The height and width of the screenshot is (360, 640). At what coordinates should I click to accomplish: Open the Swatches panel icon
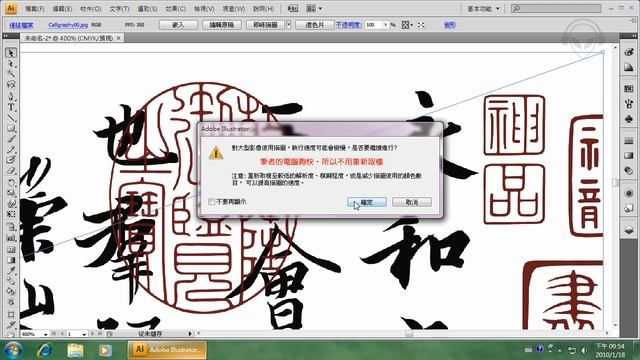pos(629,89)
